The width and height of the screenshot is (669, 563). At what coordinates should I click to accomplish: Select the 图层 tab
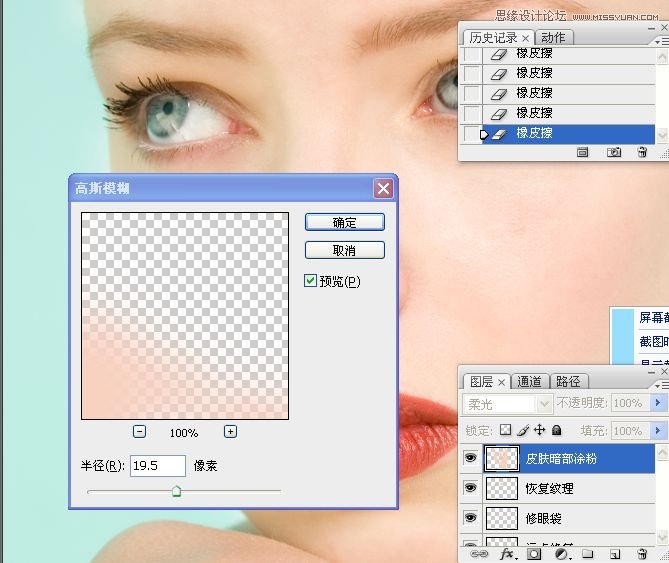pyautogui.click(x=481, y=381)
